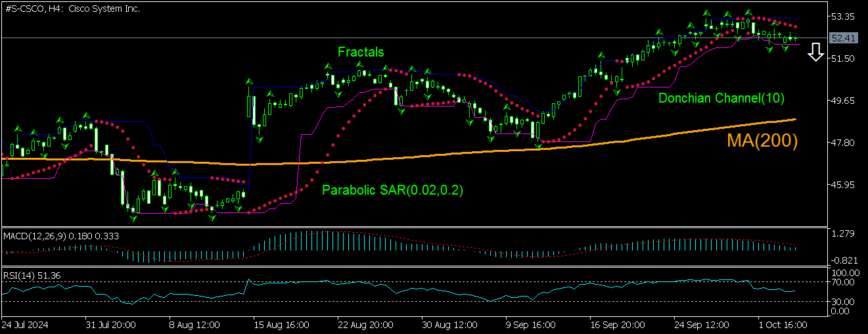Screen dimensions: 868x334
Task: Click the white downward arrow icon
Action: click(x=815, y=52)
